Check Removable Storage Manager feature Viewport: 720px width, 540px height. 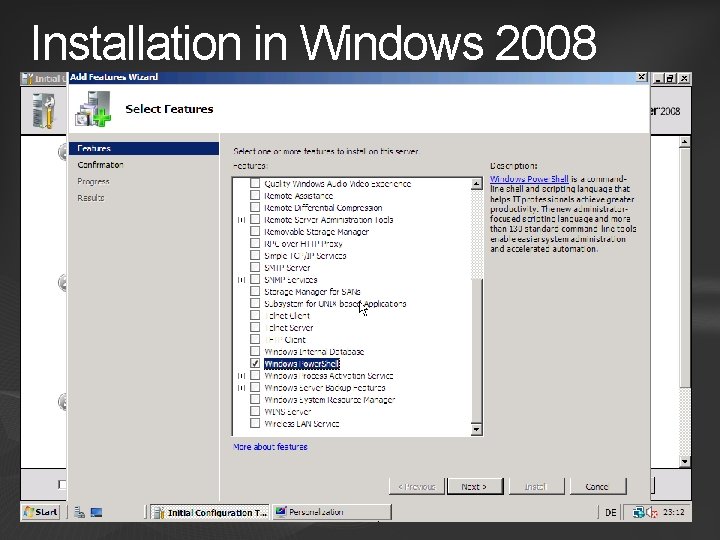(255, 231)
